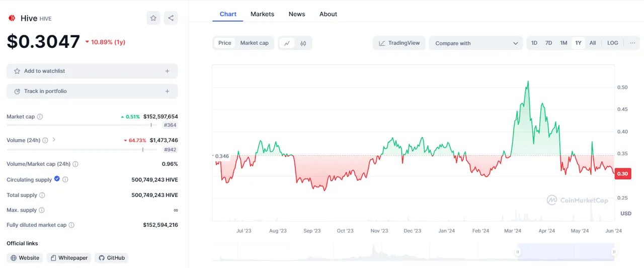Click volume value $1,473,746
The image size is (644, 268).
(164, 141)
